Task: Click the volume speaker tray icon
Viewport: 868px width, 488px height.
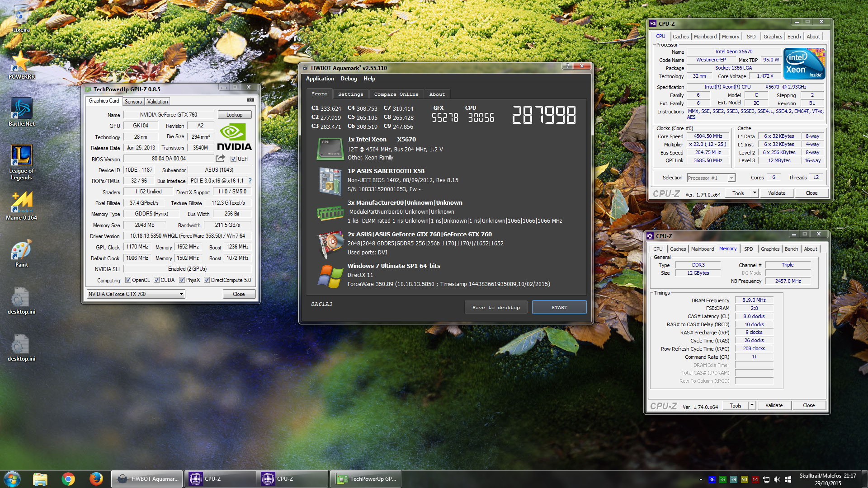Action: (777, 479)
